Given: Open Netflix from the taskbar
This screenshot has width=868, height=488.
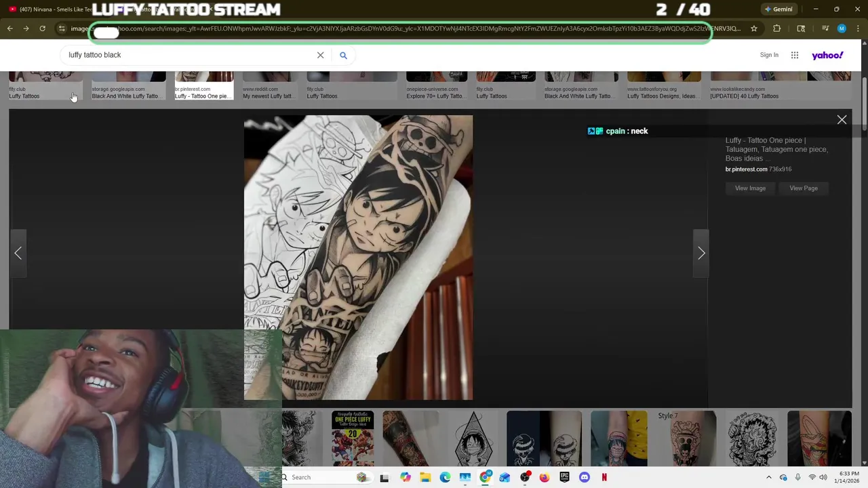Looking at the screenshot, I should tap(604, 477).
